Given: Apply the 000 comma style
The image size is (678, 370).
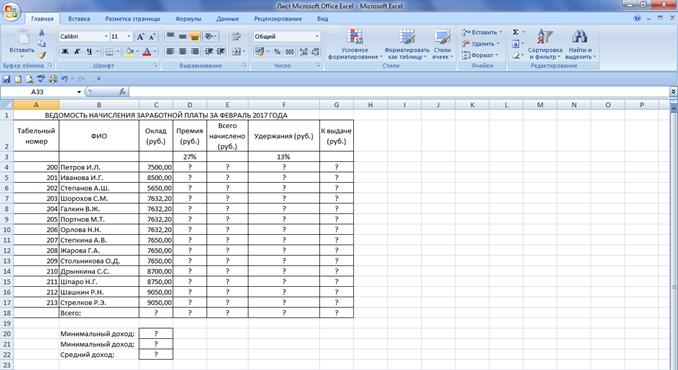Looking at the screenshot, I should (x=290, y=51).
